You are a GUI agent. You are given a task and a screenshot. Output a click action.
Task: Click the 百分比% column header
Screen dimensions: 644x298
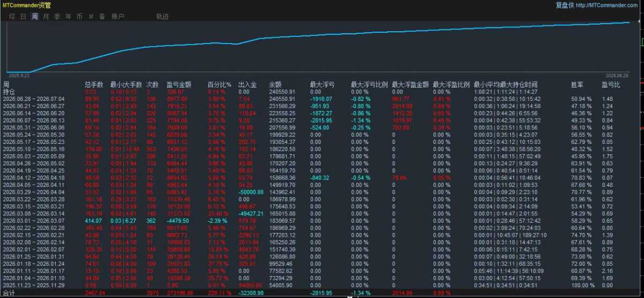pyautogui.click(x=219, y=85)
